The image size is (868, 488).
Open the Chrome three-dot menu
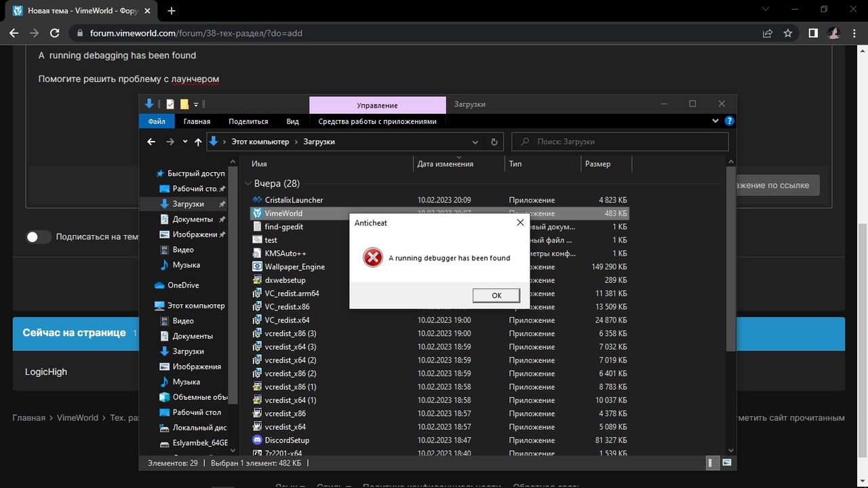(x=854, y=33)
